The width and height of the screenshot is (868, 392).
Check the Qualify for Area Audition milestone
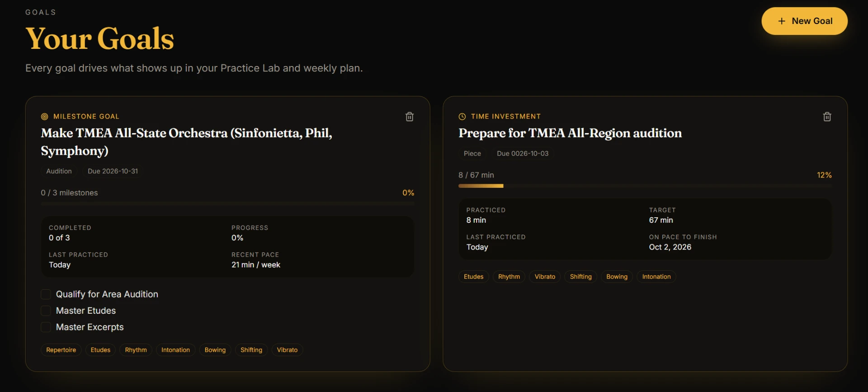tap(46, 294)
